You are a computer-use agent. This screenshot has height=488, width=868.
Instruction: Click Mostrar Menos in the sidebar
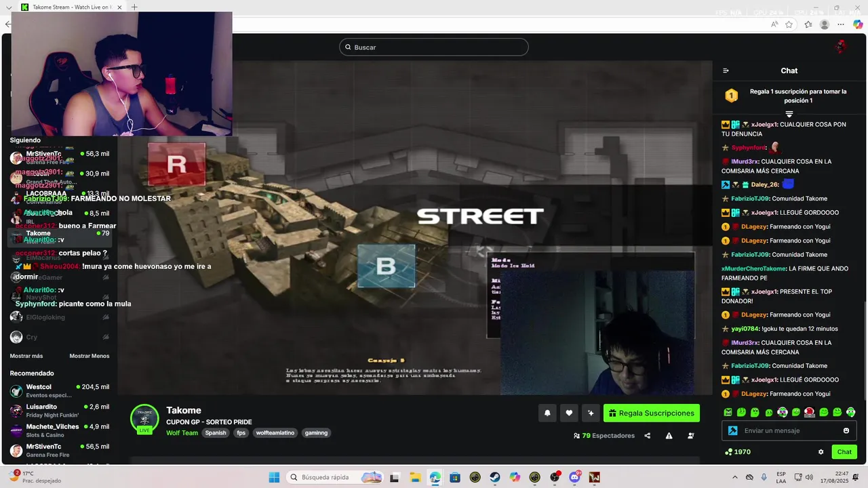pyautogui.click(x=89, y=356)
